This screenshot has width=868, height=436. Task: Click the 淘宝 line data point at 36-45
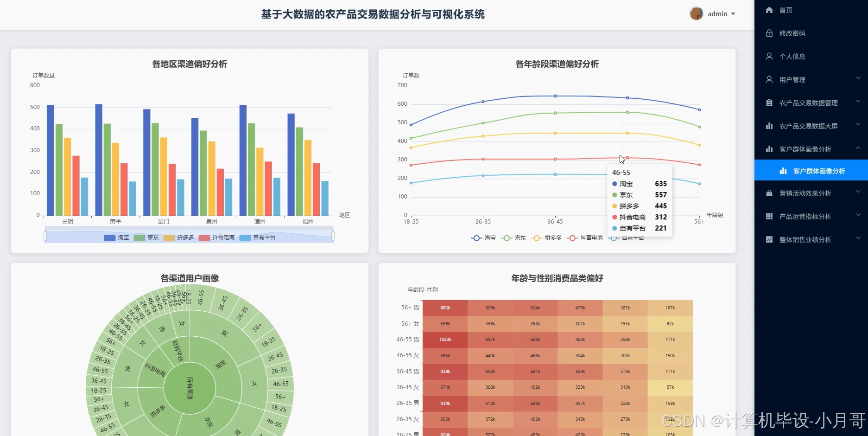[555, 96]
